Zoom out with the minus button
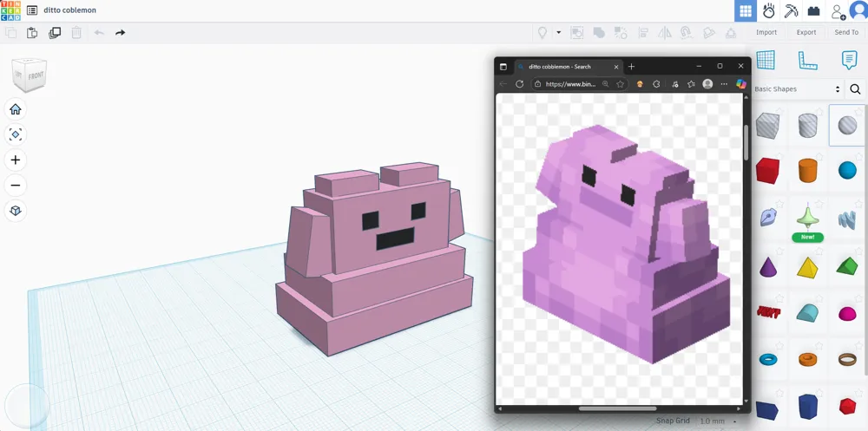Image resolution: width=868 pixels, height=431 pixels. pyautogui.click(x=16, y=186)
